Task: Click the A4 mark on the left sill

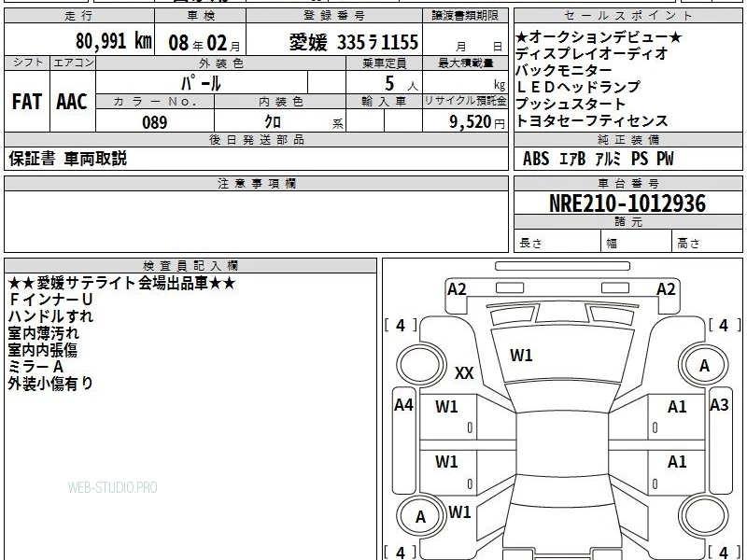Action: coord(403,405)
